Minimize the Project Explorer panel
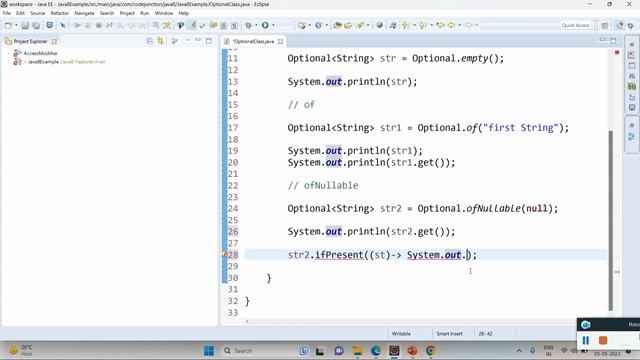Image resolution: width=640 pixels, height=360 pixels. pos(198,40)
